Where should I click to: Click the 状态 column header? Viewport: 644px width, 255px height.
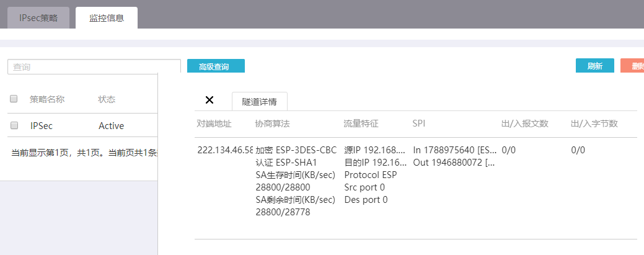[x=107, y=99]
